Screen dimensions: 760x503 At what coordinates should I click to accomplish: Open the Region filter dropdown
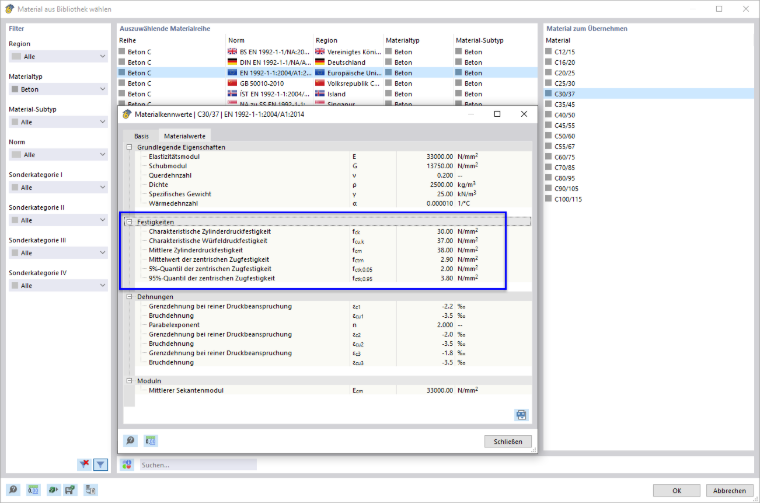(58, 56)
